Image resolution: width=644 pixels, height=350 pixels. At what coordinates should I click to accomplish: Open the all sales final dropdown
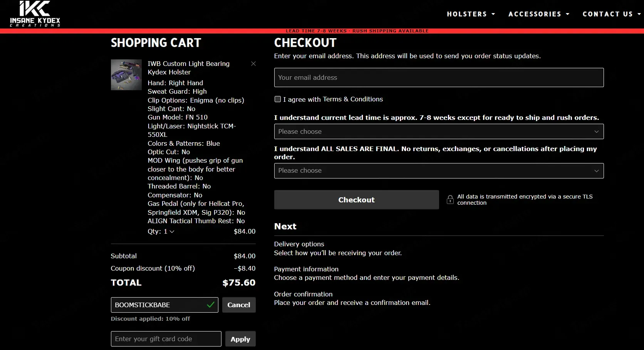click(x=439, y=171)
